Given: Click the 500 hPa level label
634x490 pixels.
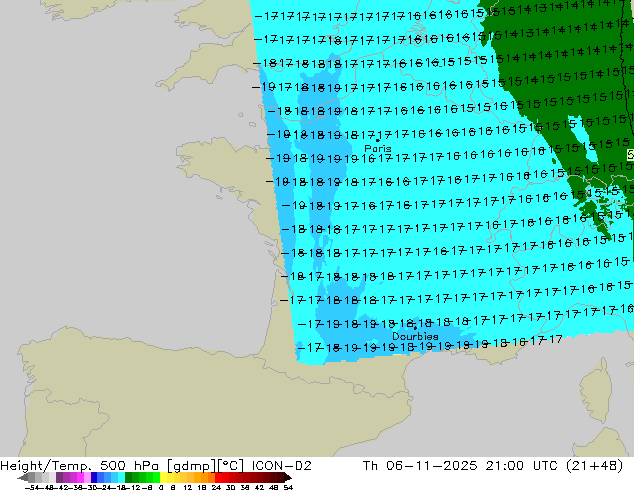Looking at the screenshot, I should 129,466.
